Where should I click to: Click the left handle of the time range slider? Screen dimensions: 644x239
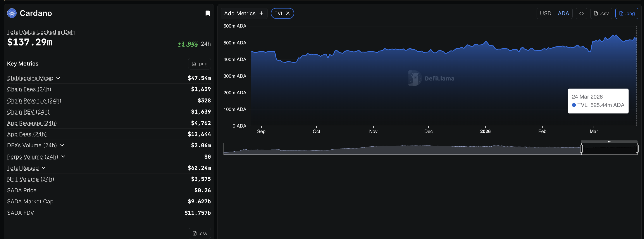coord(581,149)
